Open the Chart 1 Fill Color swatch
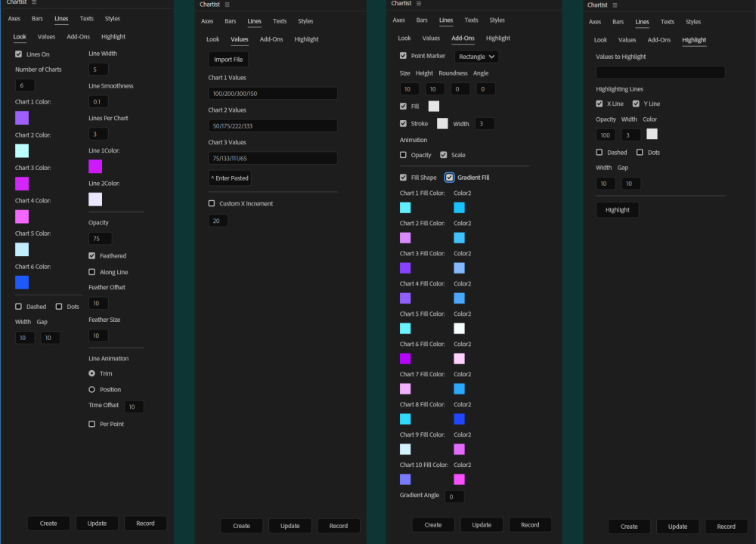 click(405, 207)
